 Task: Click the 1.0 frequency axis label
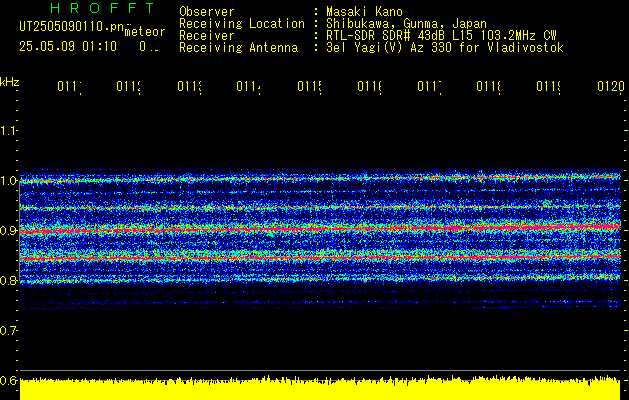pyautogui.click(x=9, y=180)
